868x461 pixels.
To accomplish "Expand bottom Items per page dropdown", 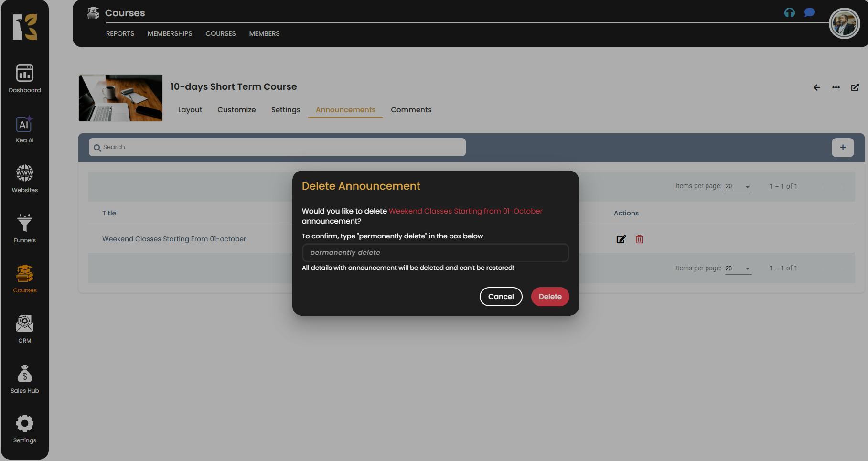I will [738, 268].
